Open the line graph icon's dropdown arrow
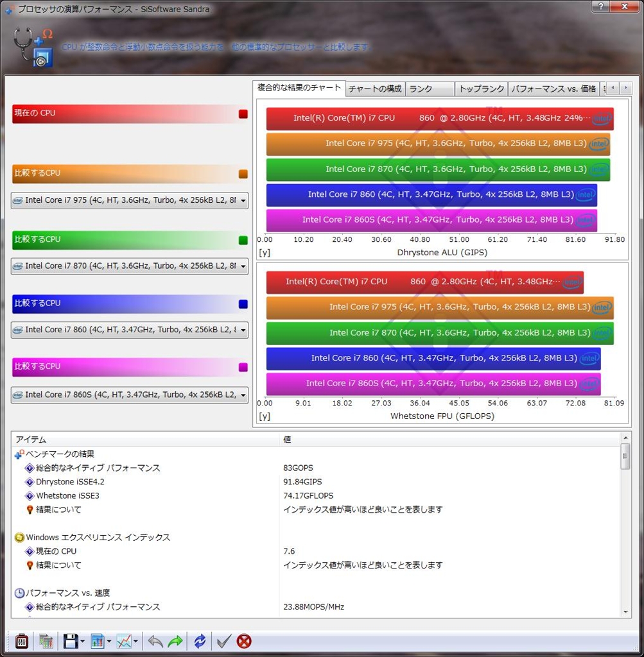Viewport: 644px width, 657px height. [x=136, y=641]
